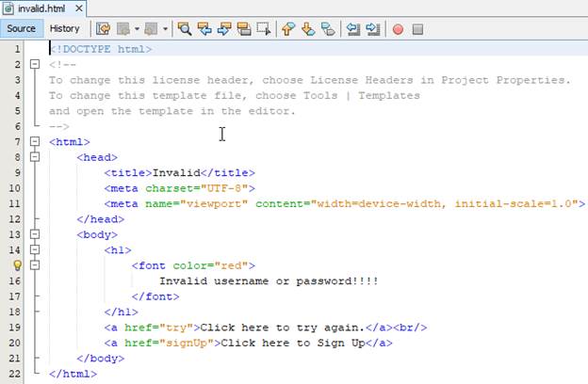The image size is (588, 384).
Task: Toggle Highlight Search icon
Action: [244, 29]
